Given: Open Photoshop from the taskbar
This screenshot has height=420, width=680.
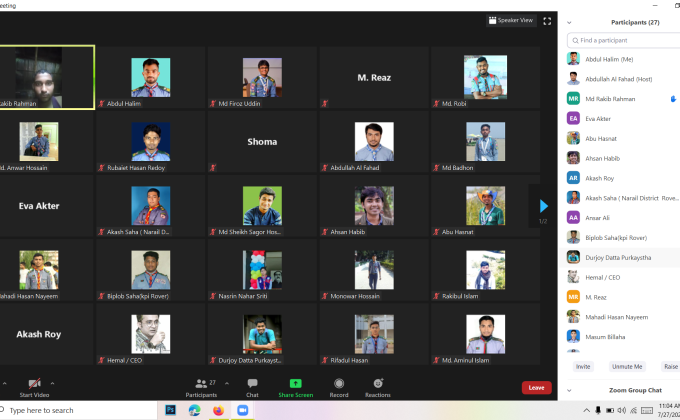Looking at the screenshot, I should pos(170,410).
